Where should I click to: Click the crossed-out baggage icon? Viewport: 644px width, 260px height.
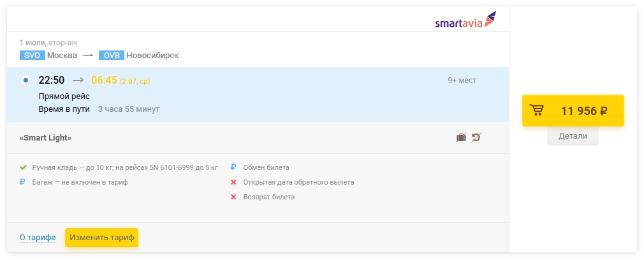coord(461,137)
